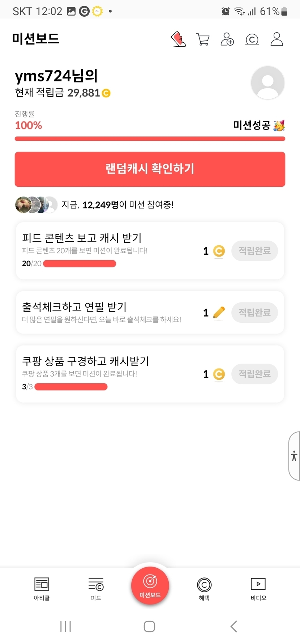Tap 적립완료 for attendance check mission
The image size is (300, 644).
pyautogui.click(x=254, y=312)
